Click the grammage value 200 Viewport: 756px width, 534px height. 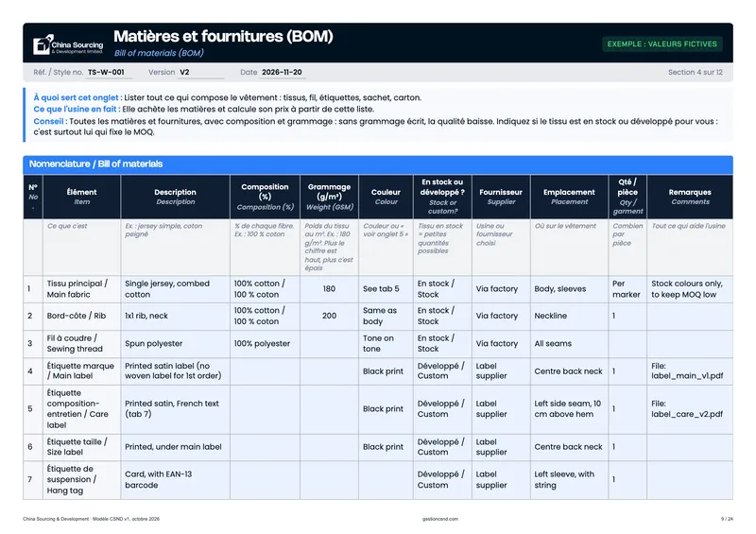tap(329, 316)
